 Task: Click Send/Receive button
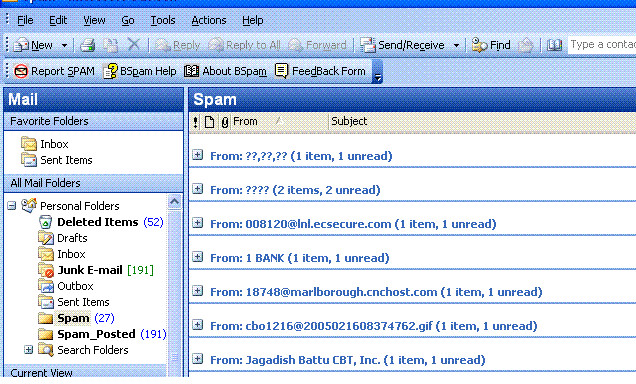[x=403, y=45]
